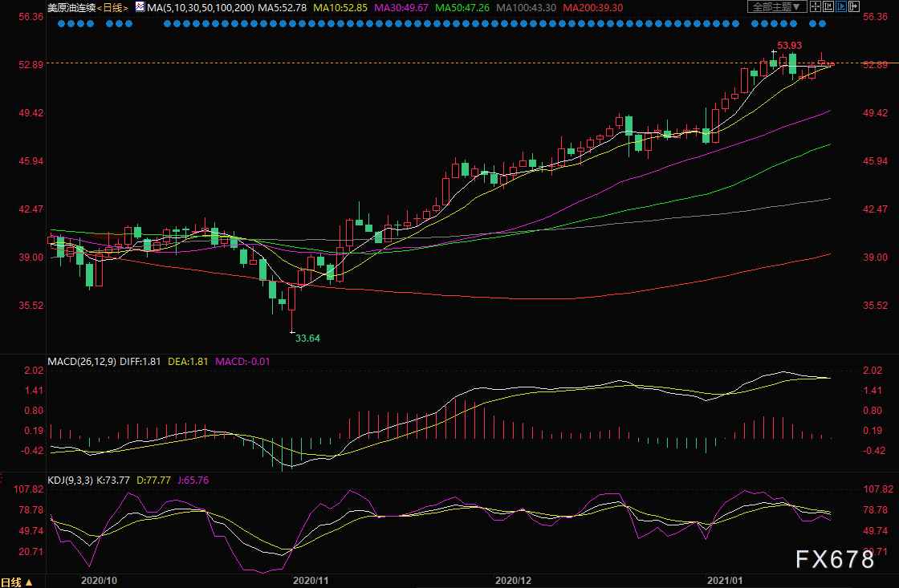Click the interval measurement icon beside the crosshair

coord(828,7)
